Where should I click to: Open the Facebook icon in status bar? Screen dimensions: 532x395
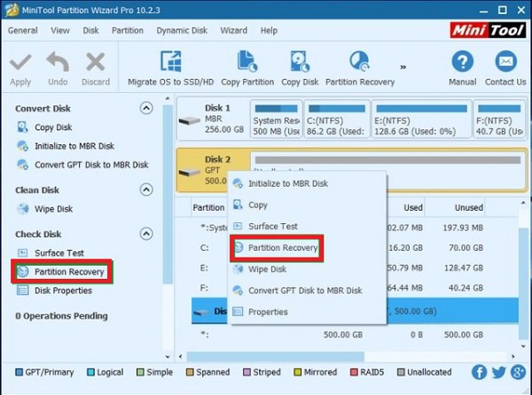pyautogui.click(x=480, y=373)
